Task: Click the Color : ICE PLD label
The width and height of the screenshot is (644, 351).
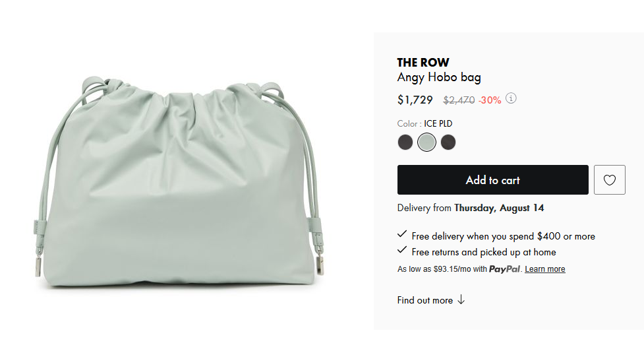Action: (x=424, y=124)
